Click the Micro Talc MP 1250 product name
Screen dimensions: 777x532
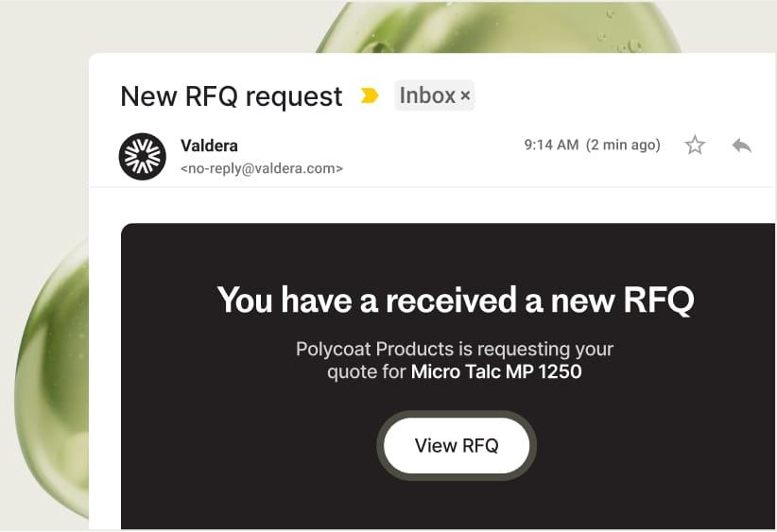pos(496,371)
